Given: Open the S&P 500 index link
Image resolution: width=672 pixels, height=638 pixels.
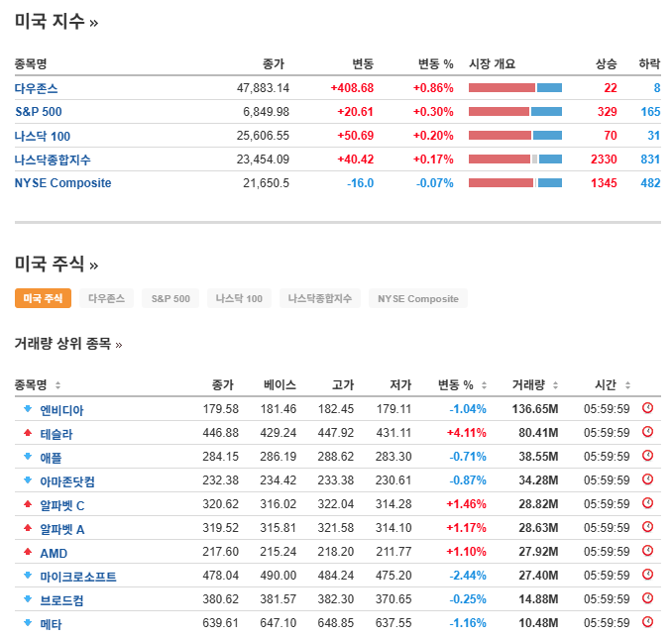Looking at the screenshot, I should [39, 112].
